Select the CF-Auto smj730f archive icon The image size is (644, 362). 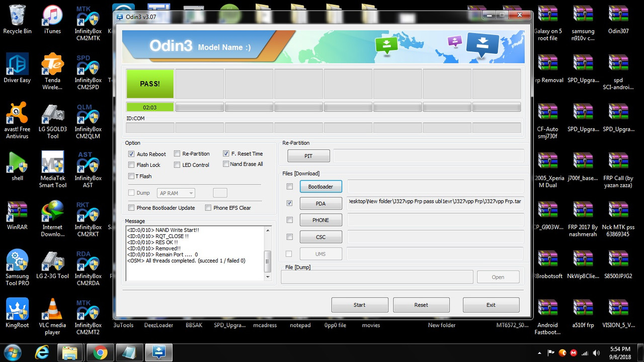pyautogui.click(x=548, y=121)
